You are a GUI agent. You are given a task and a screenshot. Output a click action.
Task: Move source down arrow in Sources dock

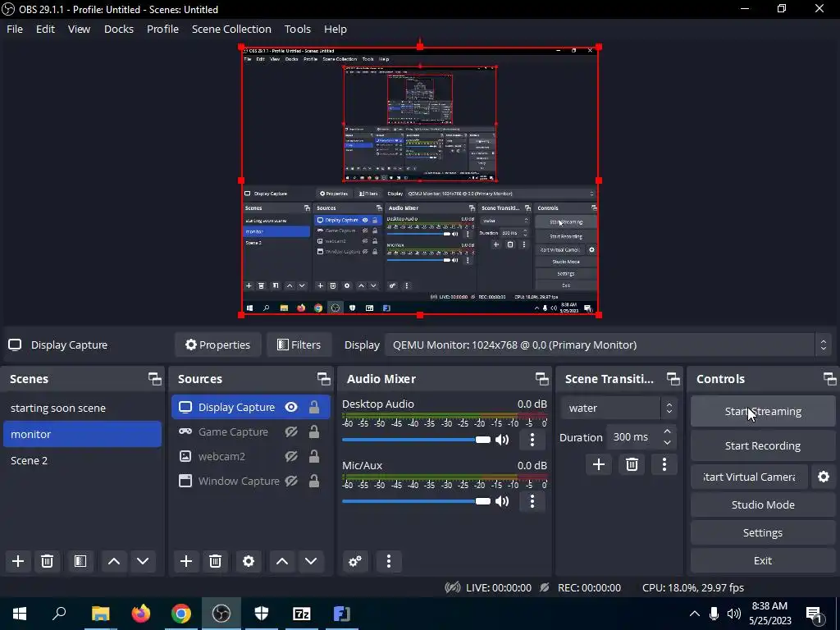tap(311, 561)
